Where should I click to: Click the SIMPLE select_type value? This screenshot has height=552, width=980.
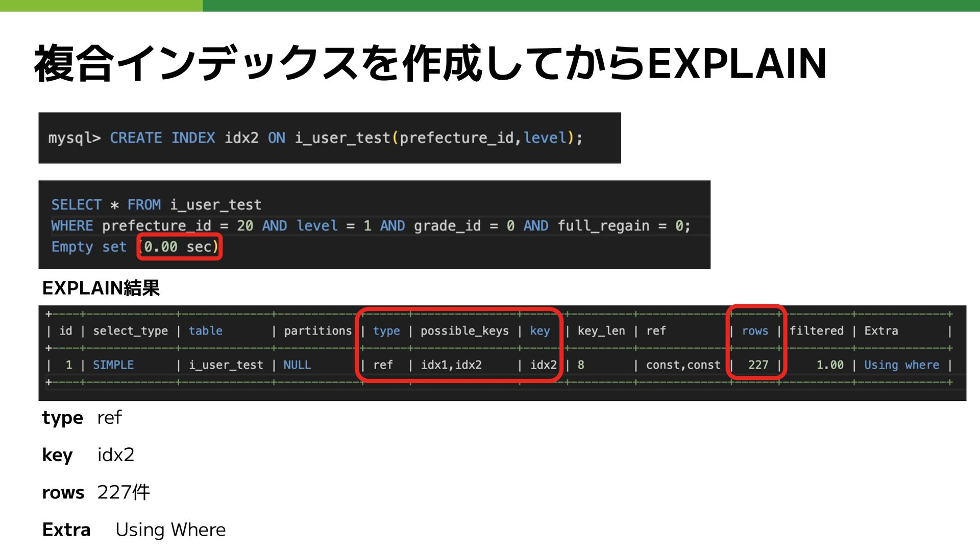[113, 365]
